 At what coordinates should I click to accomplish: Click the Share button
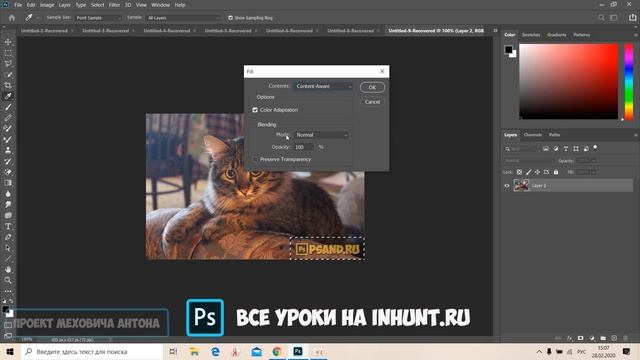pos(633,18)
